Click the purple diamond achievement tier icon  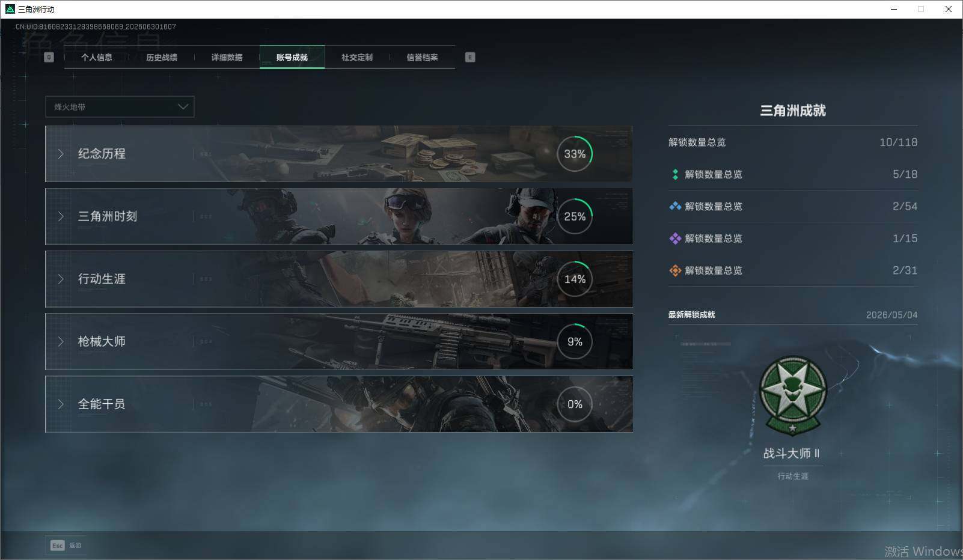click(x=675, y=239)
